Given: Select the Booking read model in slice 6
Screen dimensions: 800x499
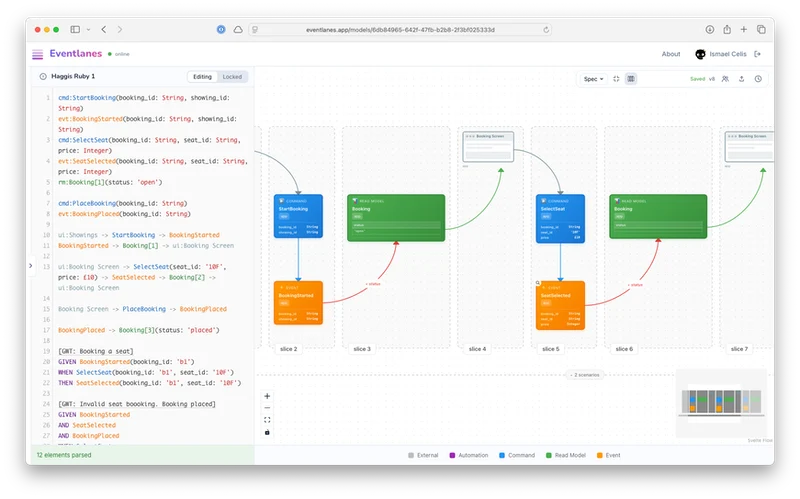Looking at the screenshot, I should (658, 216).
